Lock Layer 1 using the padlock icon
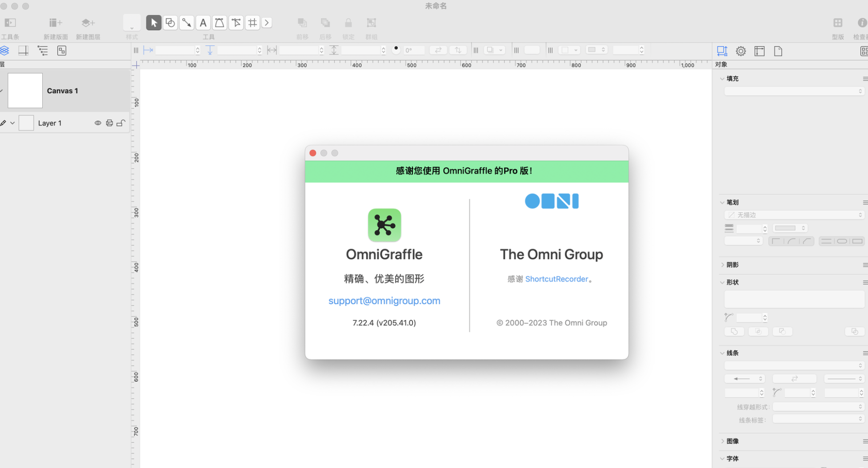The width and height of the screenshot is (868, 468). coord(120,123)
